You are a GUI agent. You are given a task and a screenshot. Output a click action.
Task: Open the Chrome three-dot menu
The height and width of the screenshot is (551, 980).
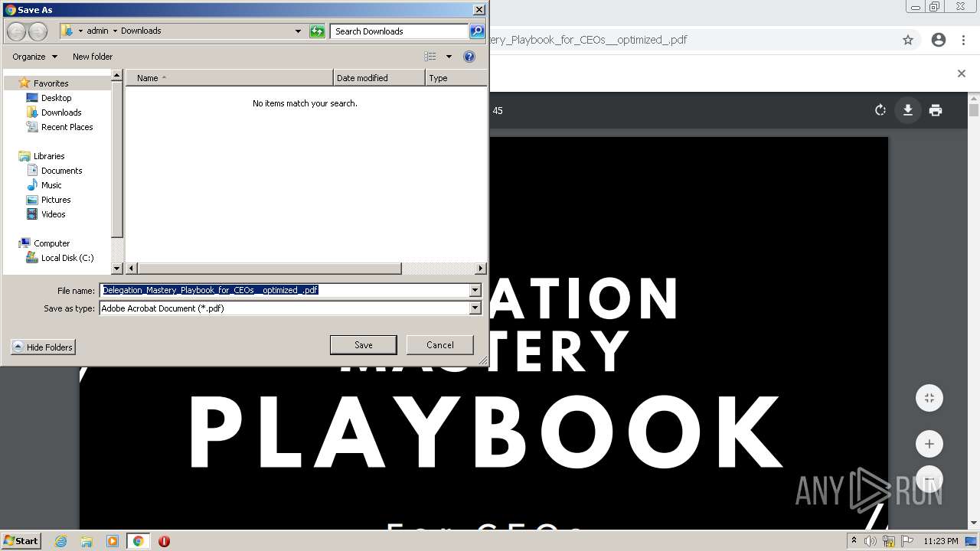(965, 40)
